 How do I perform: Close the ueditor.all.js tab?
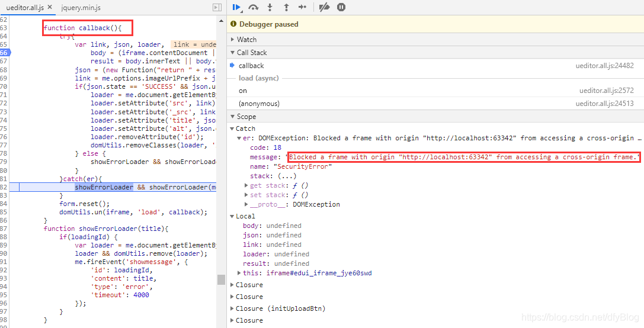point(50,7)
